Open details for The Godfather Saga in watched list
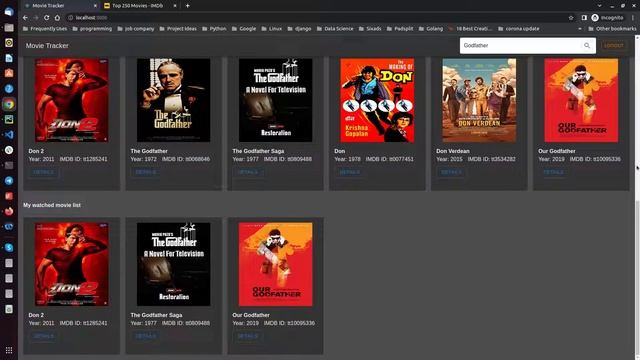Image resolution: width=640 pixels, height=360 pixels. [x=145, y=336]
